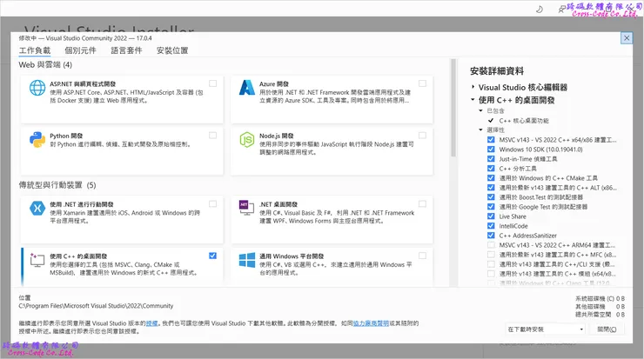The image size is (644, 359).
Task: Enable the Python development workload checkbox
Action: 212,136
